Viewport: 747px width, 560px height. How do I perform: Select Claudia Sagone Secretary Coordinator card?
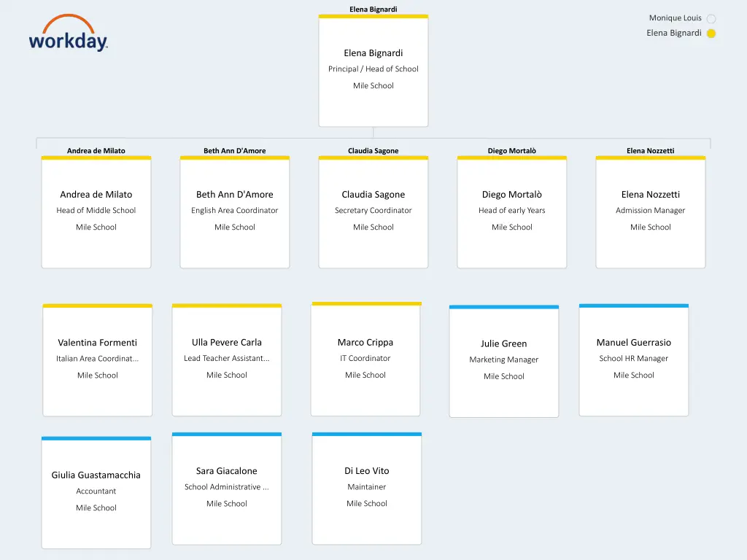tap(373, 212)
